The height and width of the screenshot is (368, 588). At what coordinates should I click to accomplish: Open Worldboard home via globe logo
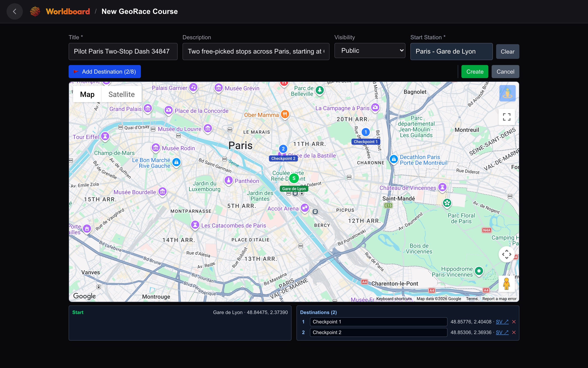35,11
